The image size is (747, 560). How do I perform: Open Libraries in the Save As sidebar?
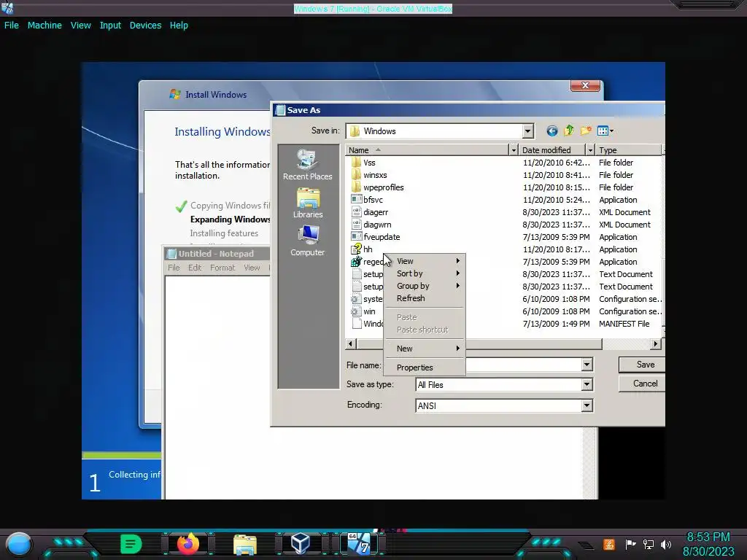pos(308,203)
